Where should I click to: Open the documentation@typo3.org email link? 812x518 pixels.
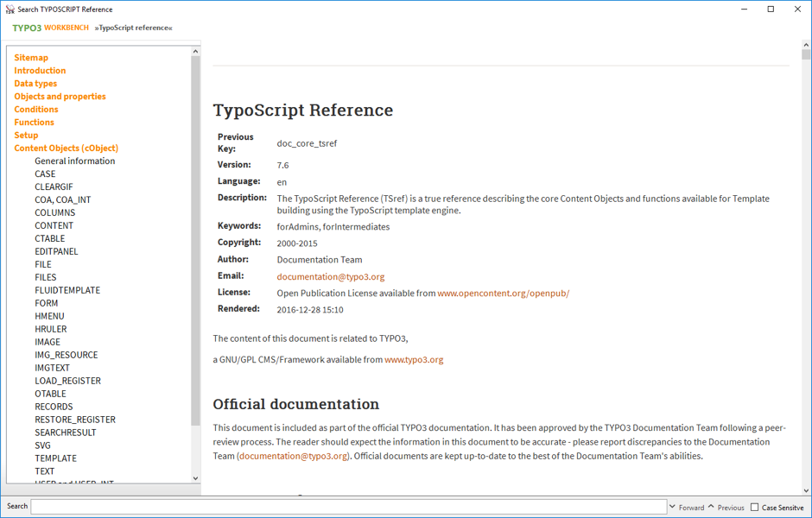click(330, 277)
